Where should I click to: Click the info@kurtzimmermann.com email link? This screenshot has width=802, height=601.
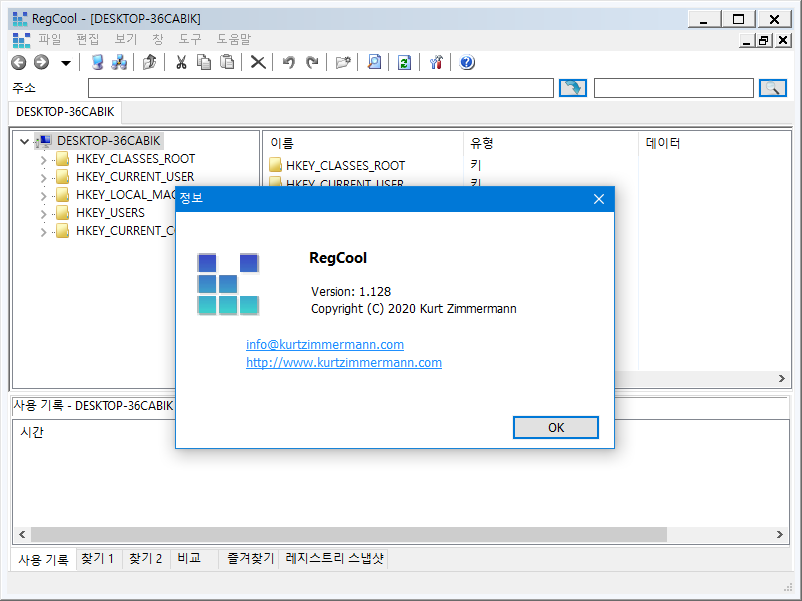click(325, 344)
